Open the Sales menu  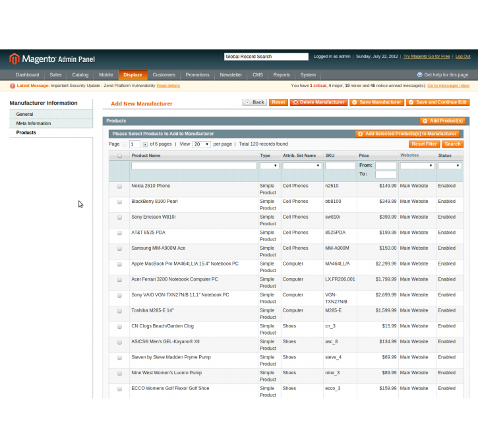(55, 75)
